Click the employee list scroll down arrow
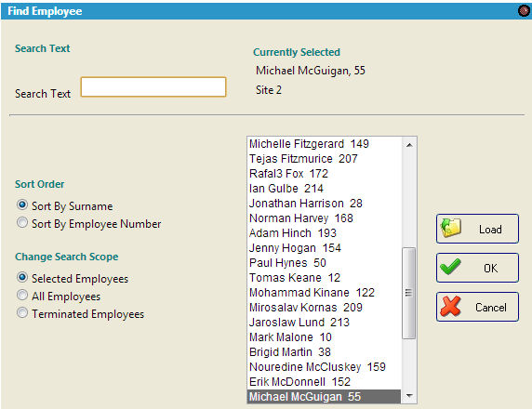 (x=409, y=395)
